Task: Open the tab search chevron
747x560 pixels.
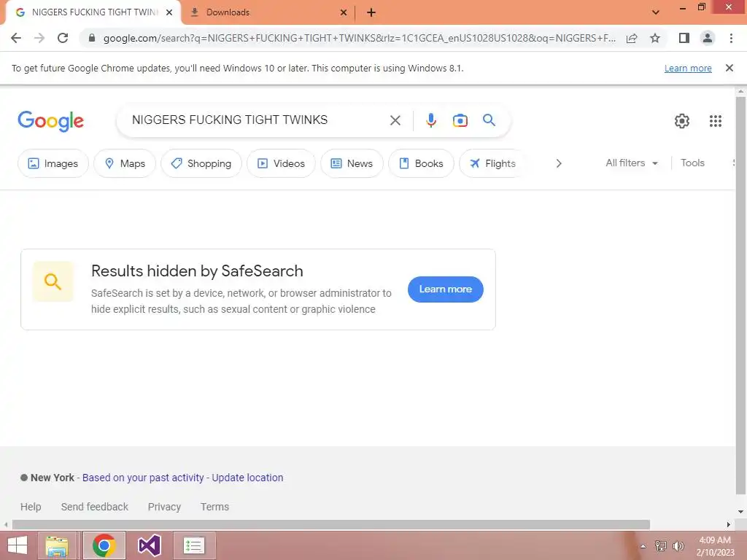Action: click(x=656, y=12)
